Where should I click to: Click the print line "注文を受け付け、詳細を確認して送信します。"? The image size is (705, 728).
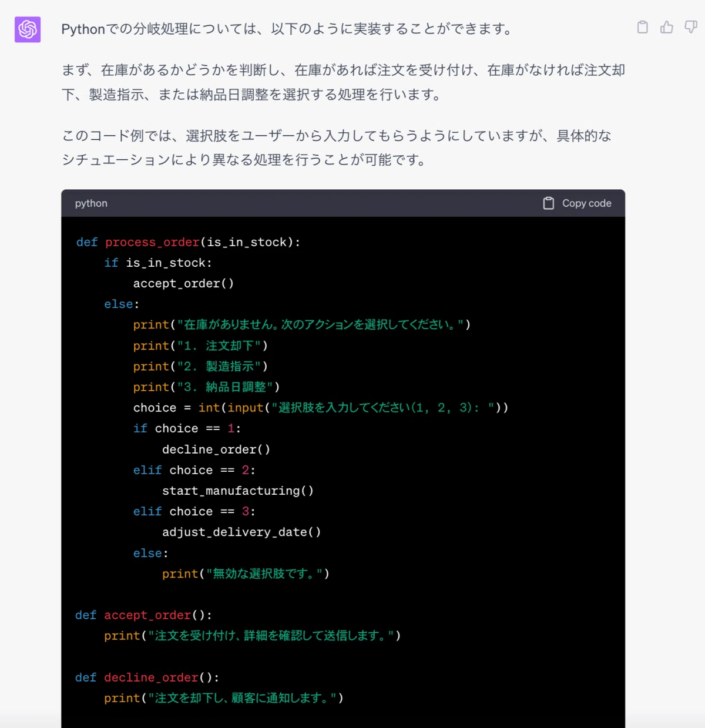coord(253,636)
